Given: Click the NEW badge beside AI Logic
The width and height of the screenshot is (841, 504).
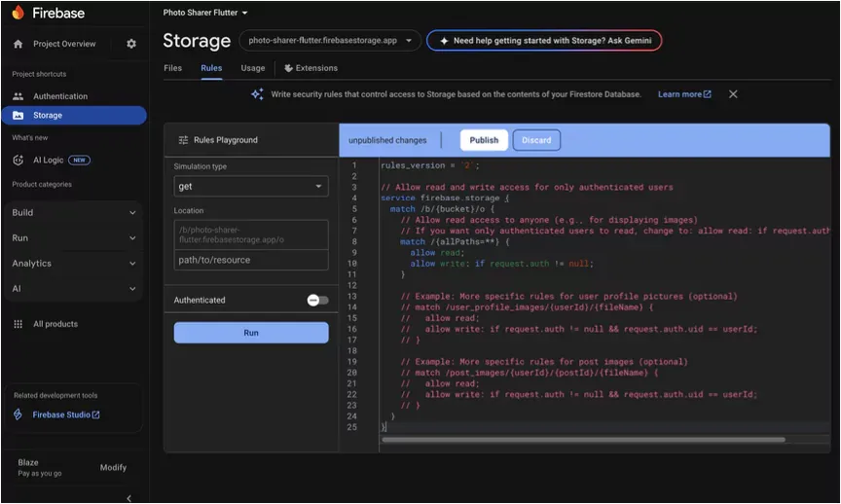Looking at the screenshot, I should click(80, 160).
